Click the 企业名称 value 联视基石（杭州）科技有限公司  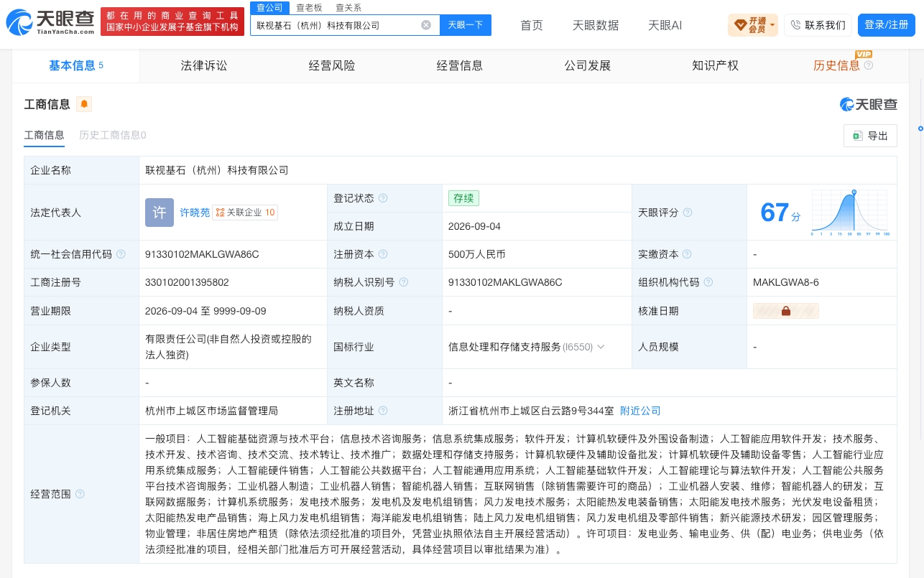pos(216,170)
